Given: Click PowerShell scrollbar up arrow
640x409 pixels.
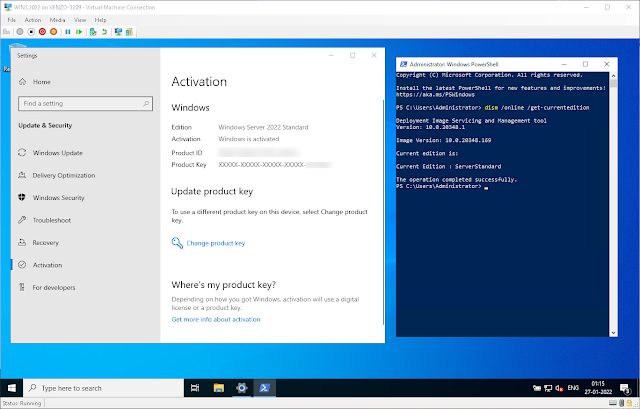Looking at the screenshot, I should pyautogui.click(x=613, y=76).
